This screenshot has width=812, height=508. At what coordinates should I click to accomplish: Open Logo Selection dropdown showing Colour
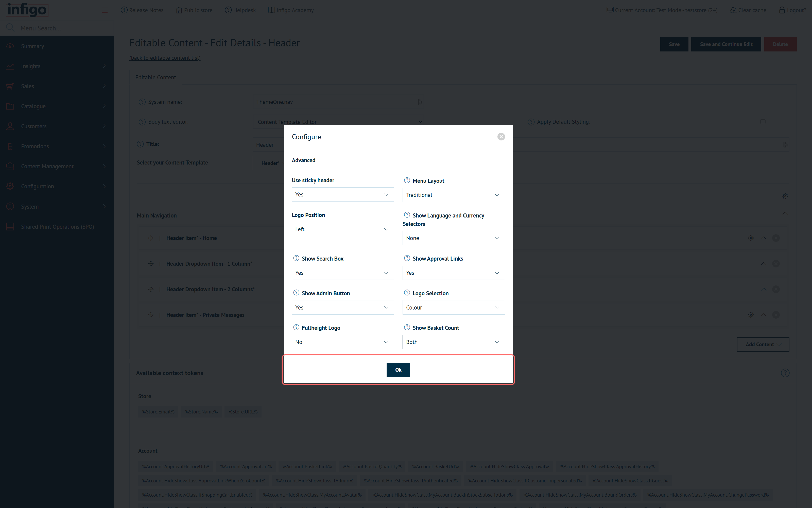[453, 307]
